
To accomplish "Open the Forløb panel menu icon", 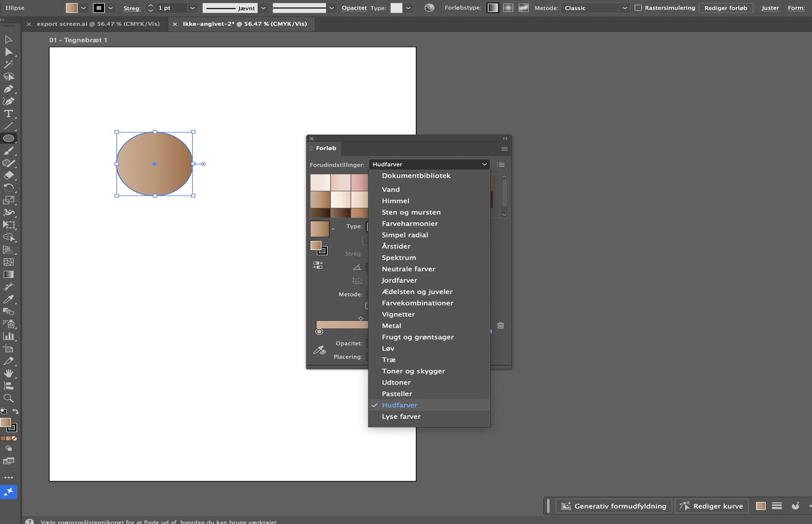I will tap(504, 149).
